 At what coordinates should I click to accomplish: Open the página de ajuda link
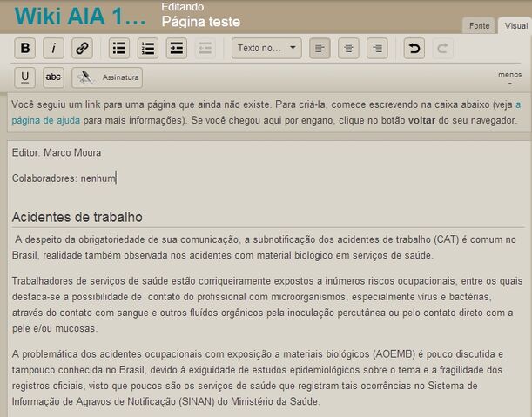coord(46,120)
